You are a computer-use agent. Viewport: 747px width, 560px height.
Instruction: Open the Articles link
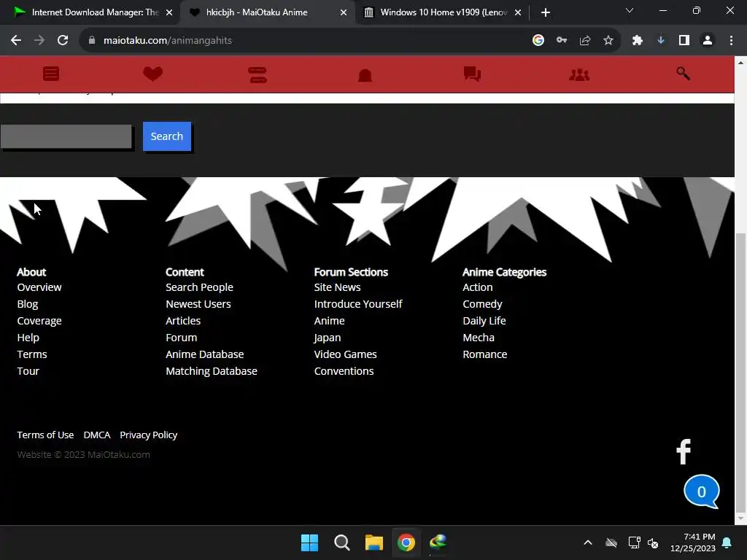(183, 321)
